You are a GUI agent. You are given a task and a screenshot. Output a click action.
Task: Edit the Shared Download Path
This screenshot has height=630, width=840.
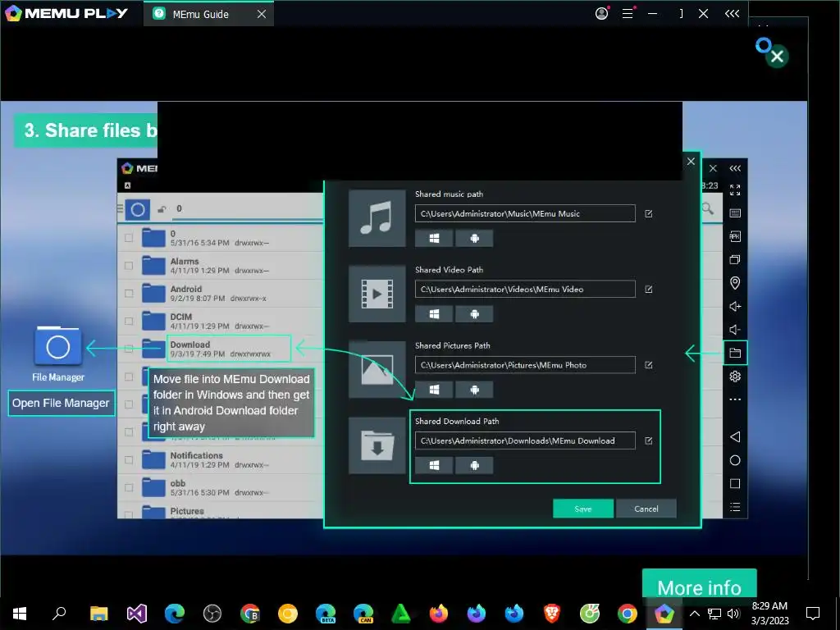click(649, 441)
